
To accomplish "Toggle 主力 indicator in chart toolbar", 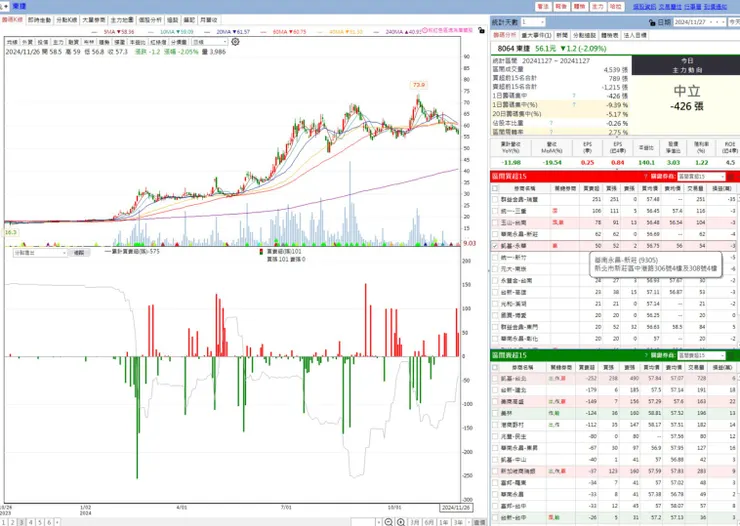I will point(58,42).
